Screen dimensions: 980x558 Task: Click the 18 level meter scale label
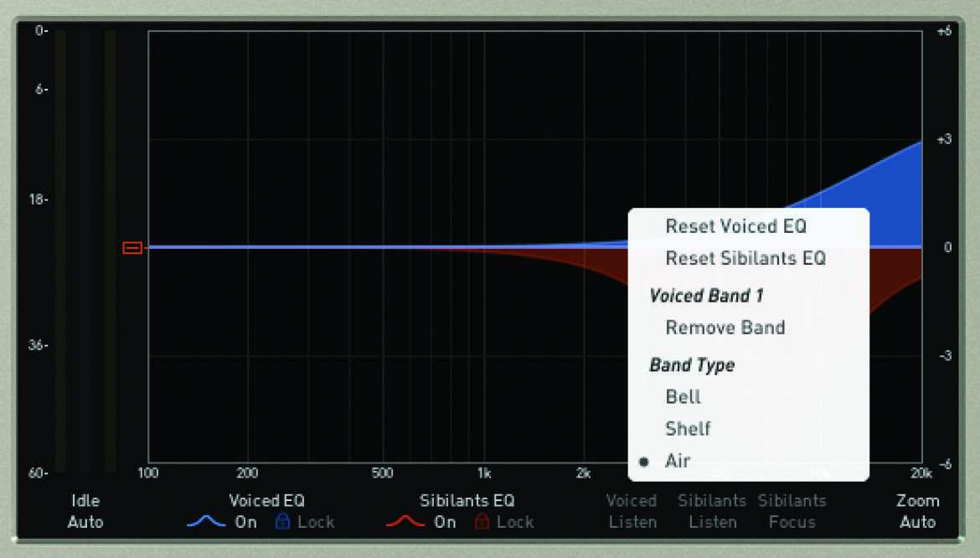(39, 199)
